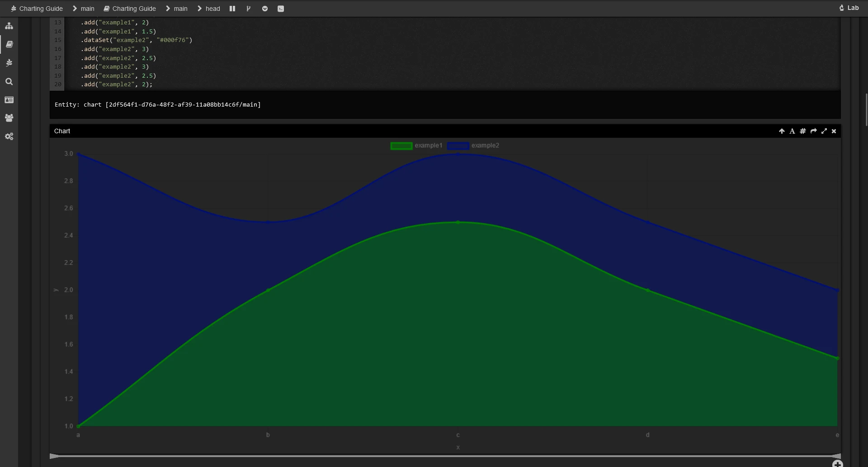Select the book icon in the left sidebar
The width and height of the screenshot is (868, 467).
[9, 44]
